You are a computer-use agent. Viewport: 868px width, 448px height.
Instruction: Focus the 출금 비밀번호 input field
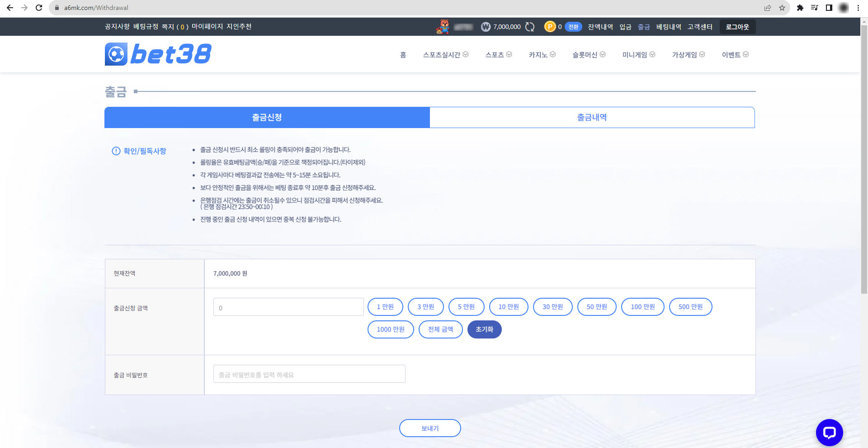coord(309,374)
